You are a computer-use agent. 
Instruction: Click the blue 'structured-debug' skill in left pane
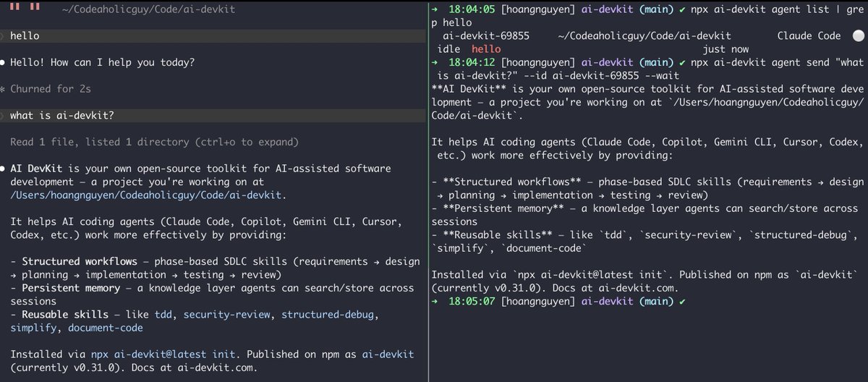click(x=328, y=315)
